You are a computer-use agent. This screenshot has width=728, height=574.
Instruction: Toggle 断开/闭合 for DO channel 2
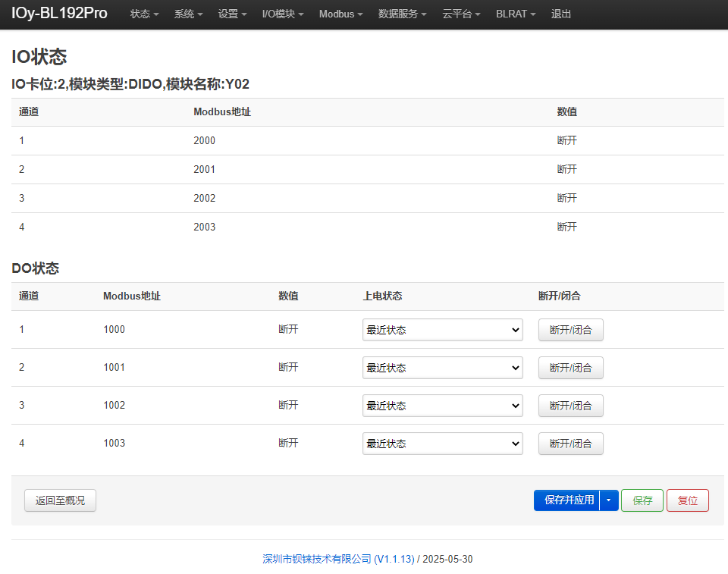point(570,368)
